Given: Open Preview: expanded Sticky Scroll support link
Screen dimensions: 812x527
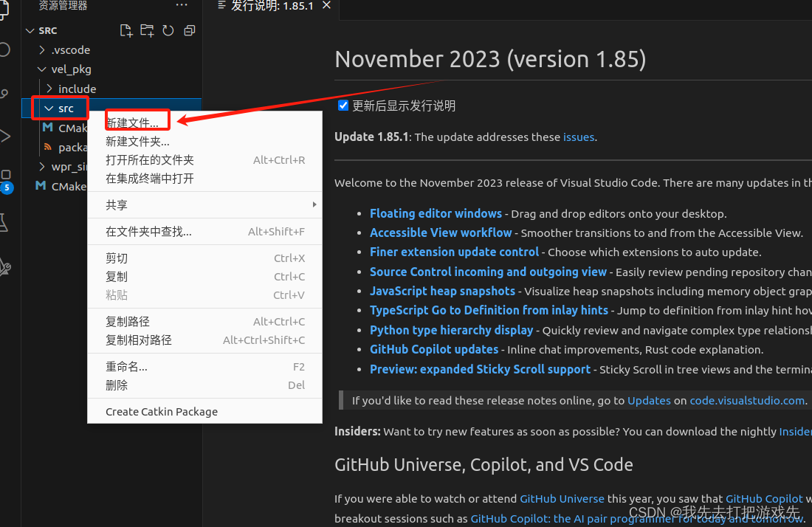Looking at the screenshot, I should [x=480, y=369].
